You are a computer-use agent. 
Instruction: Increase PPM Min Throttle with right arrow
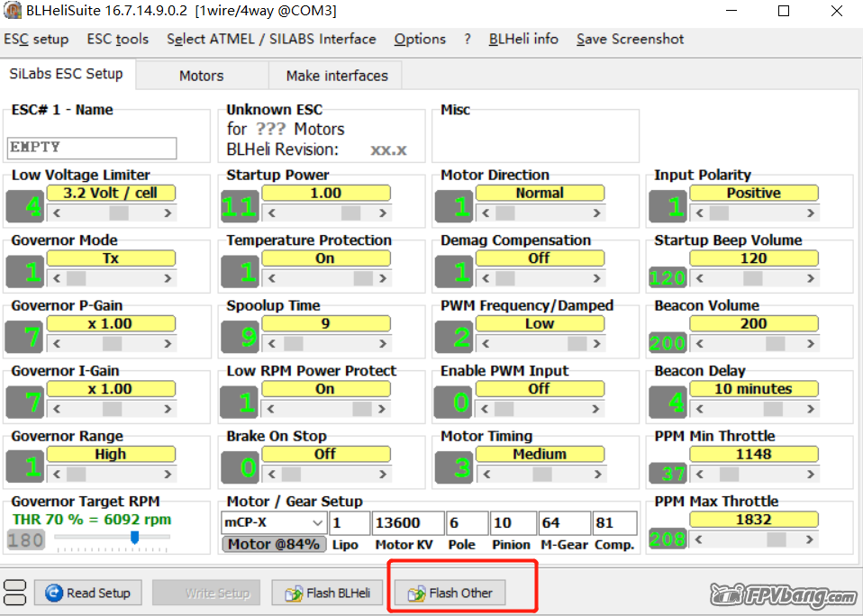coord(811,474)
